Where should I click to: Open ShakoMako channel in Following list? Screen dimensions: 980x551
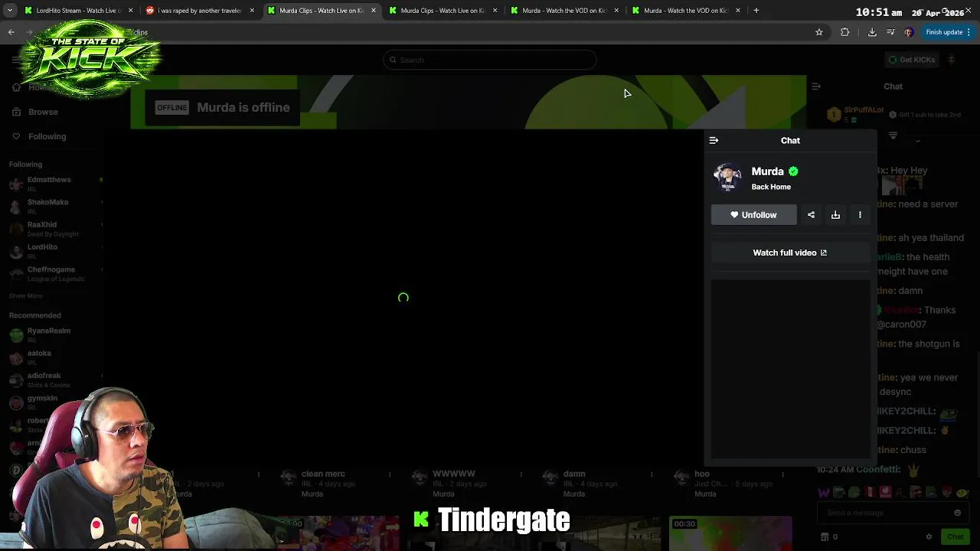[54, 206]
